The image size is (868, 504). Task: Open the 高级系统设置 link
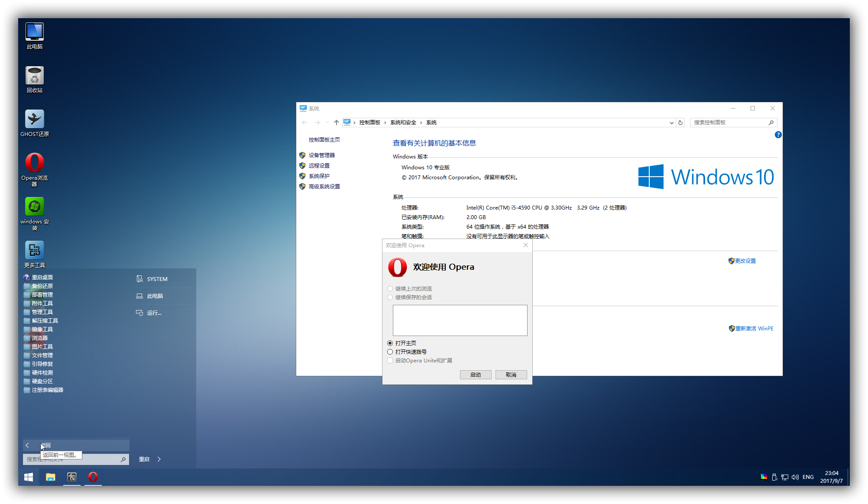coord(324,186)
